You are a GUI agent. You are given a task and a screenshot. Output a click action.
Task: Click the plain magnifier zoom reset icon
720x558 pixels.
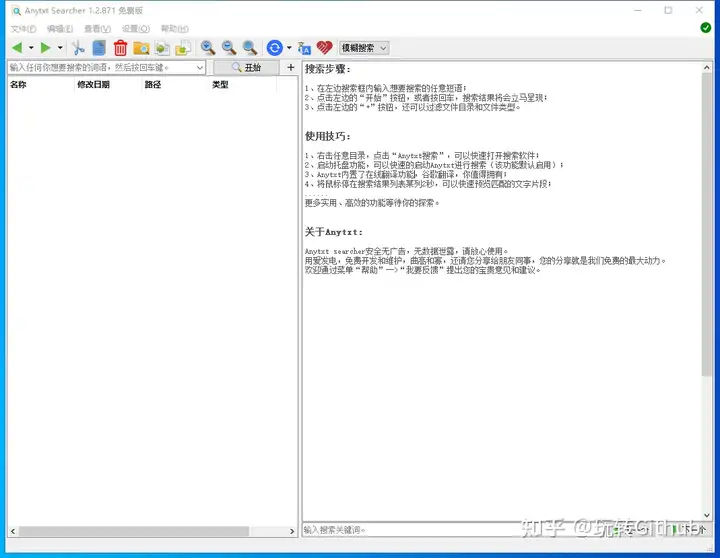click(250, 48)
